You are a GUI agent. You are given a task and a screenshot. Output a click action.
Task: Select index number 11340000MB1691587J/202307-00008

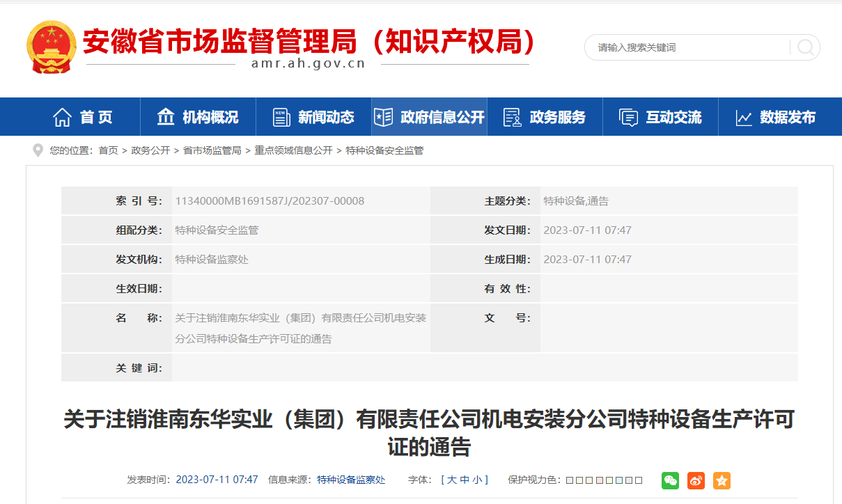[270, 201]
